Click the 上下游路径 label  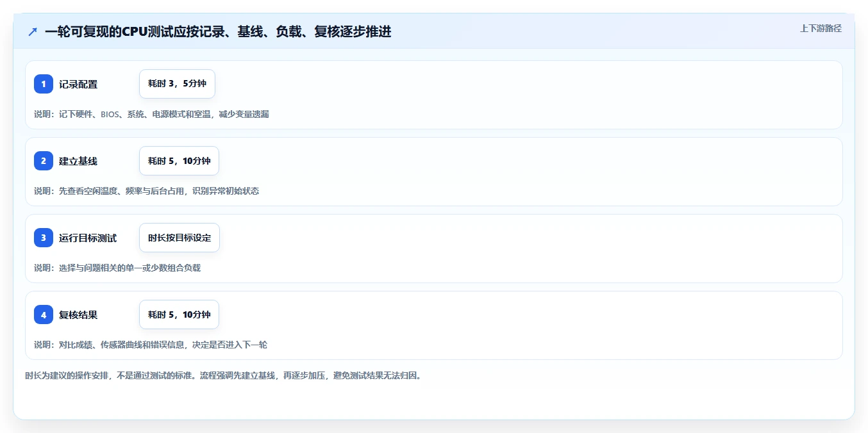pyautogui.click(x=821, y=28)
